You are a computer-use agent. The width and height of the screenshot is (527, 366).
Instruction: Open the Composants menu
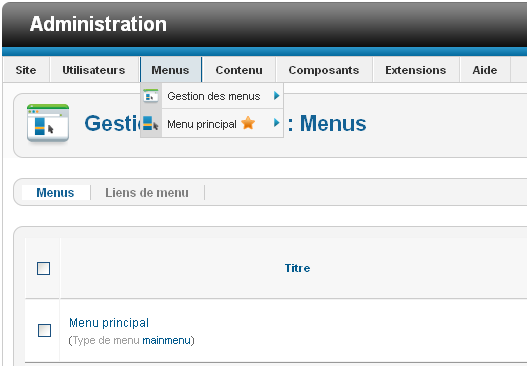click(324, 70)
